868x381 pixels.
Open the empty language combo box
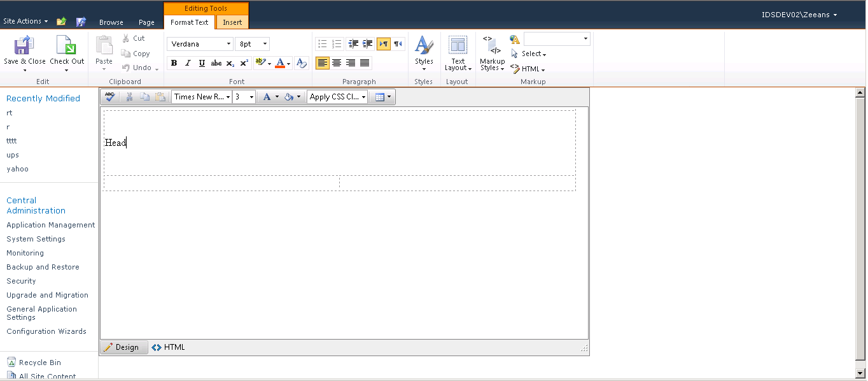tap(557, 39)
